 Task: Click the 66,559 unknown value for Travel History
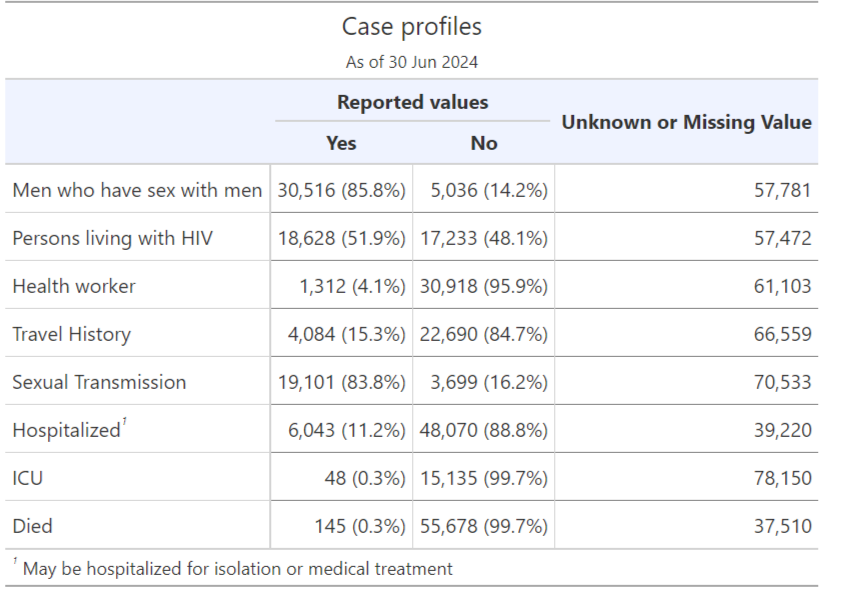(x=782, y=334)
